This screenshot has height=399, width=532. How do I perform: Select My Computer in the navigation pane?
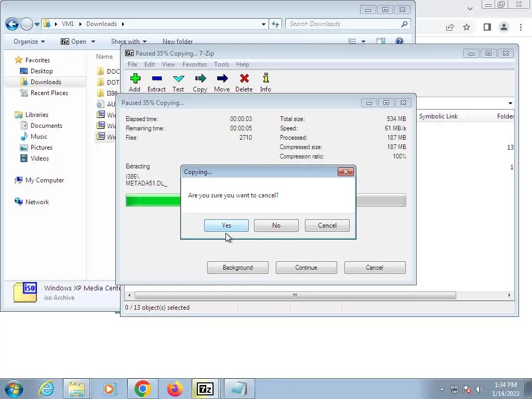(39, 180)
